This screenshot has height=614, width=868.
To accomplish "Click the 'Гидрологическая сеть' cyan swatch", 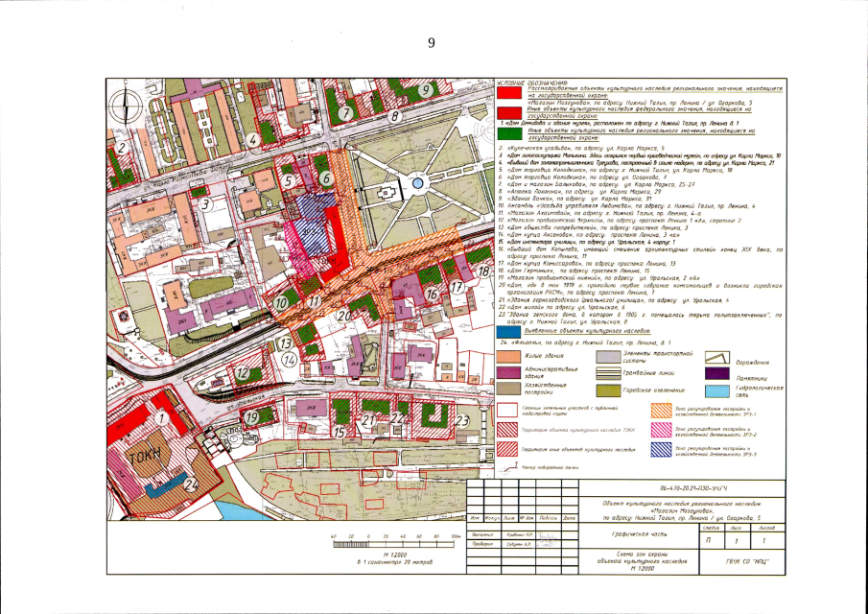I will click(718, 390).
